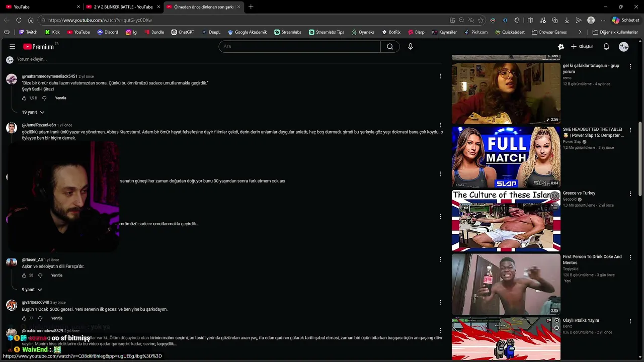Open browser downloads arrow icon
The image size is (644, 362).
(567, 20)
